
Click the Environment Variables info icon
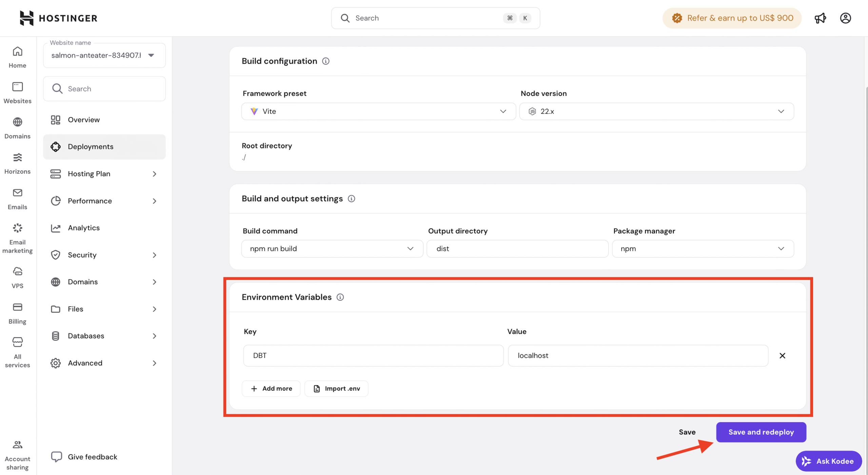click(x=340, y=297)
